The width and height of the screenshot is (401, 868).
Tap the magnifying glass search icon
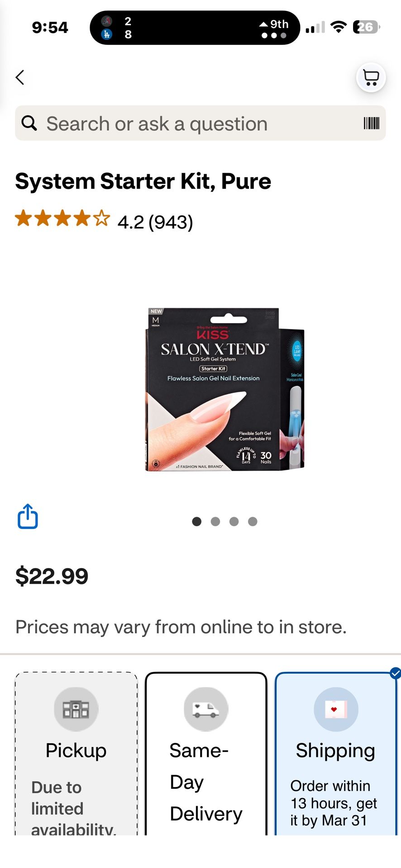[x=29, y=123]
